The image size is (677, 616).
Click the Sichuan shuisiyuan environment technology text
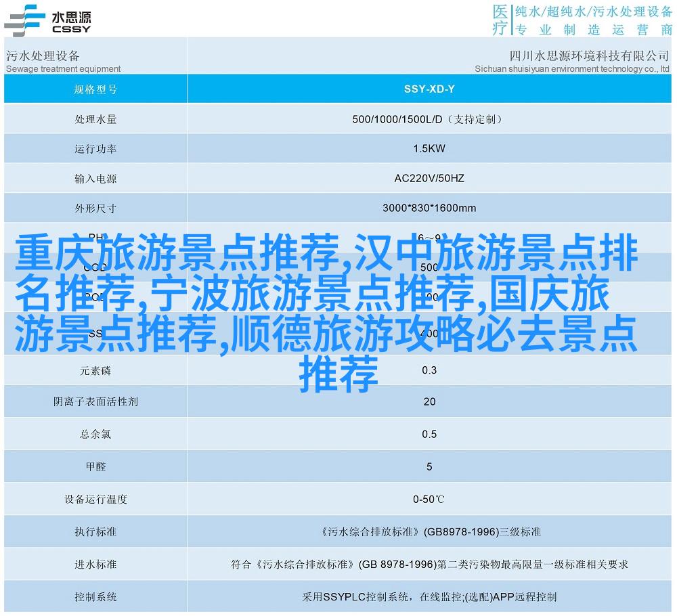tap(572, 68)
